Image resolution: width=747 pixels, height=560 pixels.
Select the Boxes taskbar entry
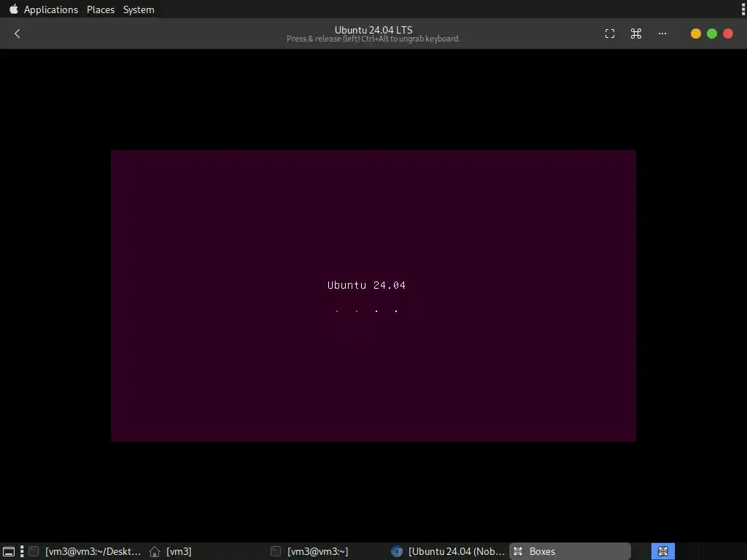(570, 551)
